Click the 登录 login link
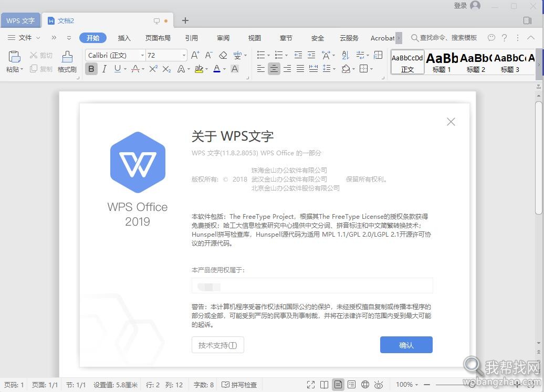The image size is (544, 392). pos(461,6)
